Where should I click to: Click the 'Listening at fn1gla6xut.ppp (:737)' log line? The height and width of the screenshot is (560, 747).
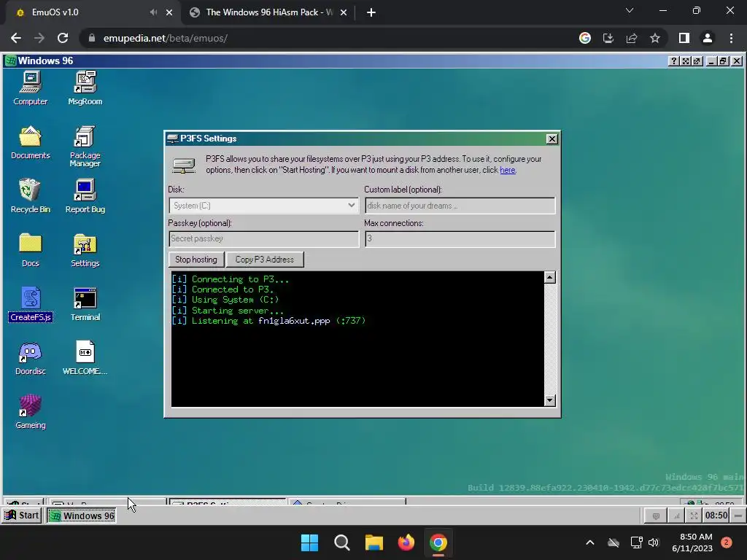pyautogui.click(x=268, y=321)
